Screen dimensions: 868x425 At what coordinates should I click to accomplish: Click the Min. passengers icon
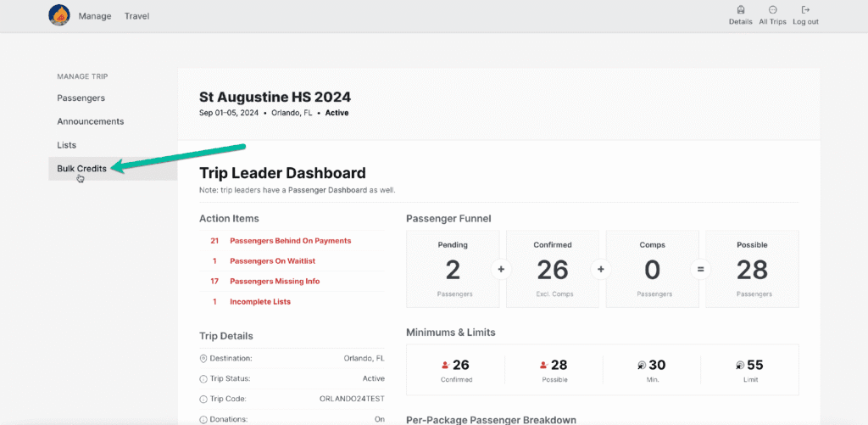(x=641, y=366)
